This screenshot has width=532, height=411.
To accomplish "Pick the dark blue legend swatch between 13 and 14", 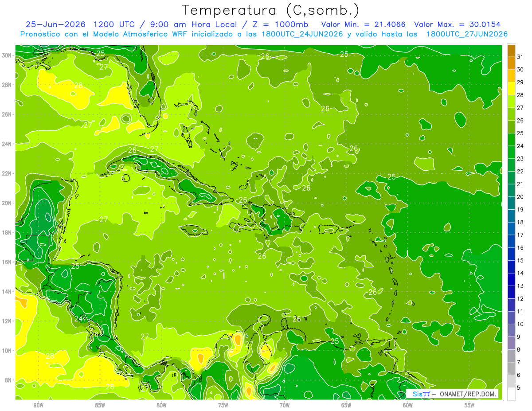I will pos(512,280).
